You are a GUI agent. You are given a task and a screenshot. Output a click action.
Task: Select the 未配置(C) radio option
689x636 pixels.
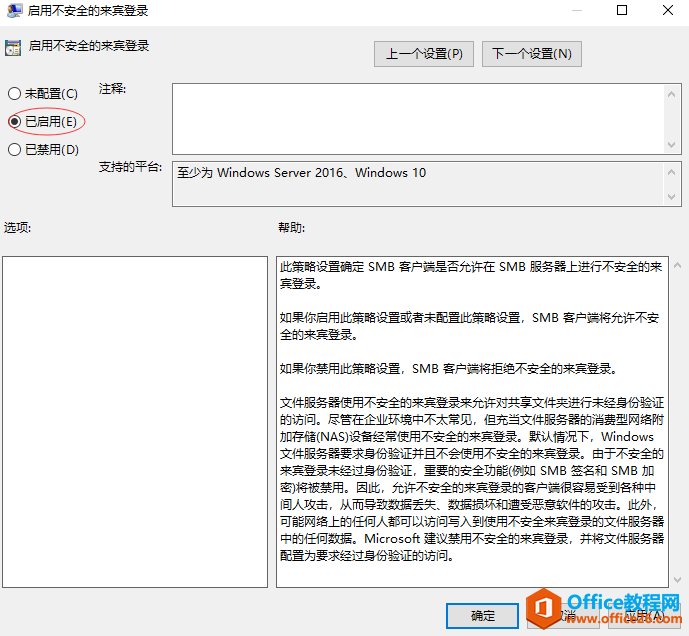[x=14, y=93]
